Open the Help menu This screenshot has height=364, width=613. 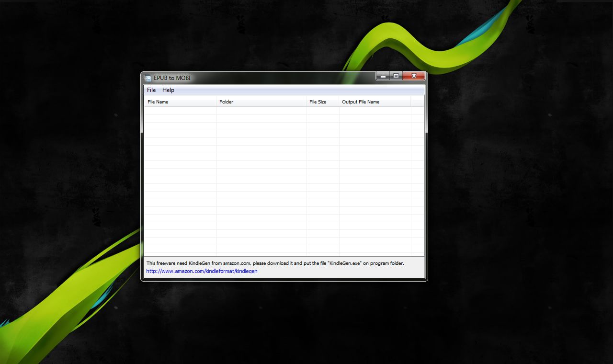168,90
